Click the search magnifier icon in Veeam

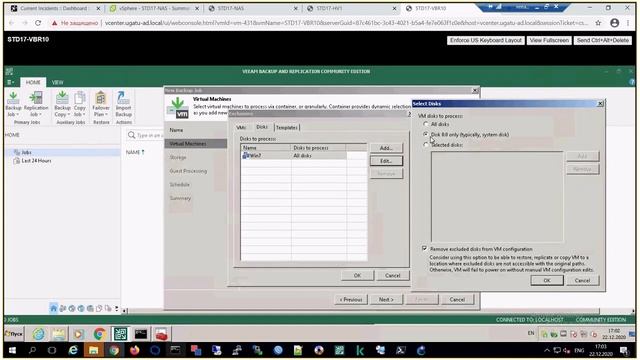131,135
